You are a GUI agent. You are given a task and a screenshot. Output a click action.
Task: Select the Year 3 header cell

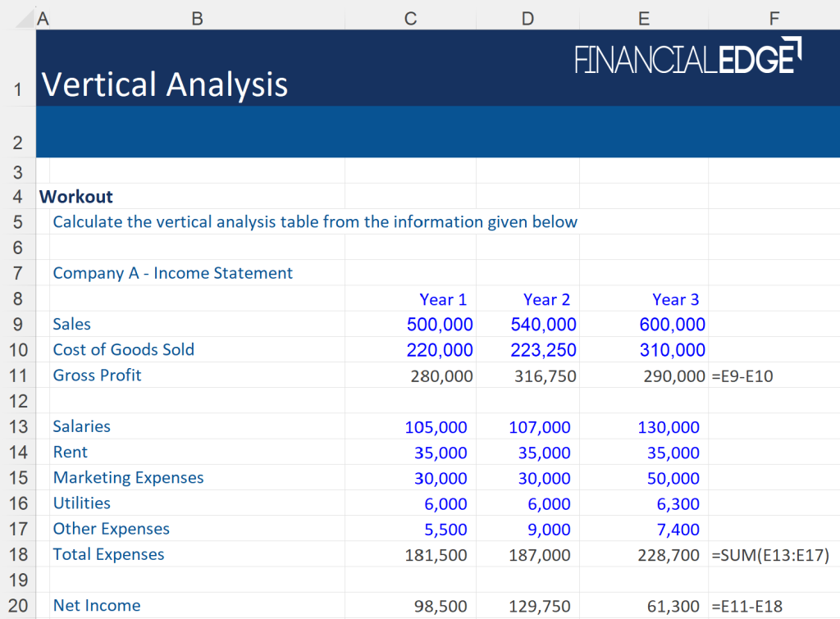point(675,299)
